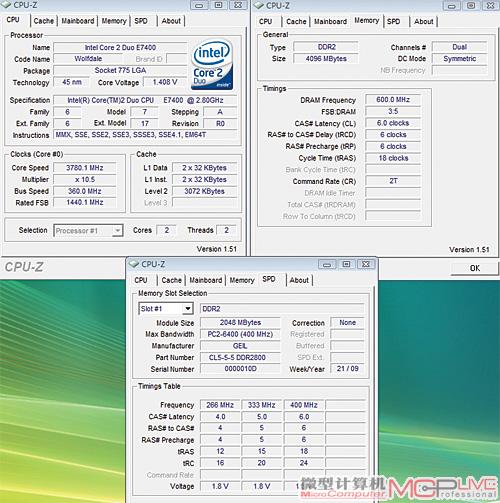This screenshot has height=503, width=500.
Task: Click the DRAM Frequency value 600.0 MHz
Action: [393, 100]
